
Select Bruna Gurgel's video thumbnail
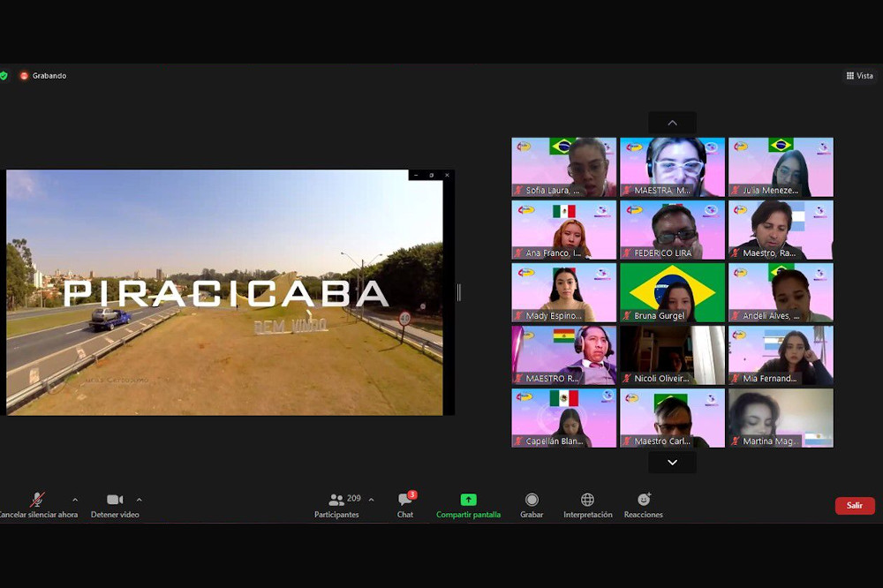(x=672, y=292)
